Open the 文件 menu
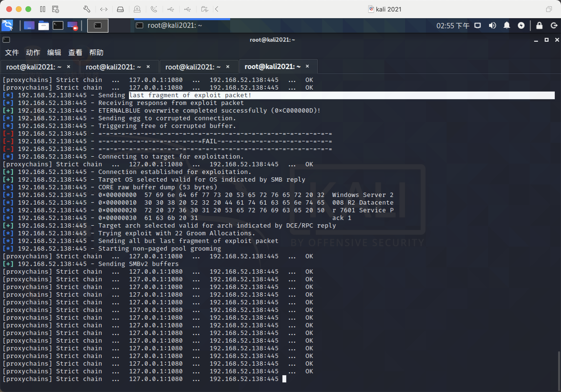The image size is (561, 392). pyautogui.click(x=12, y=52)
